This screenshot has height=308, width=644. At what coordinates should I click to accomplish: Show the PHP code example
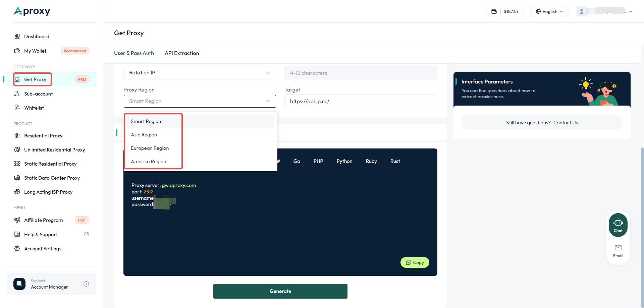tap(318, 161)
